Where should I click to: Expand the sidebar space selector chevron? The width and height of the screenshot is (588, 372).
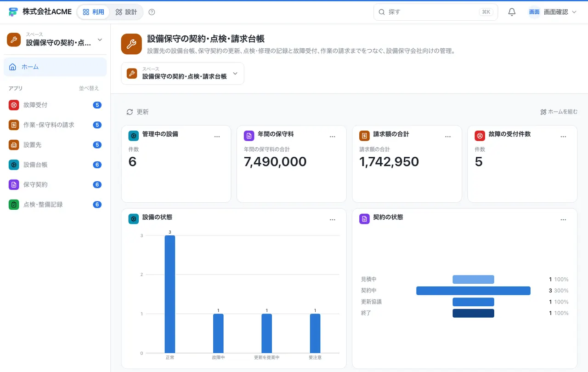tap(100, 40)
